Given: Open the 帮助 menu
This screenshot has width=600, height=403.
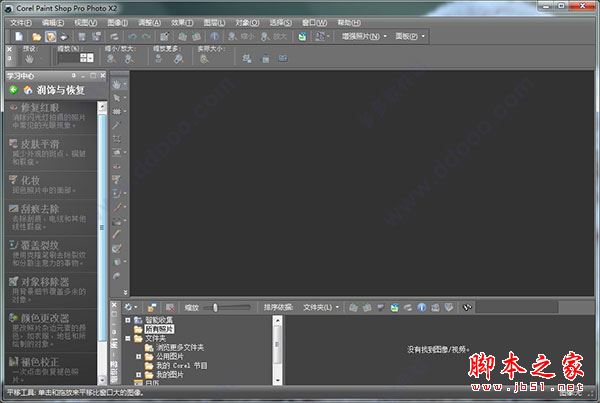Looking at the screenshot, I should 349,23.
